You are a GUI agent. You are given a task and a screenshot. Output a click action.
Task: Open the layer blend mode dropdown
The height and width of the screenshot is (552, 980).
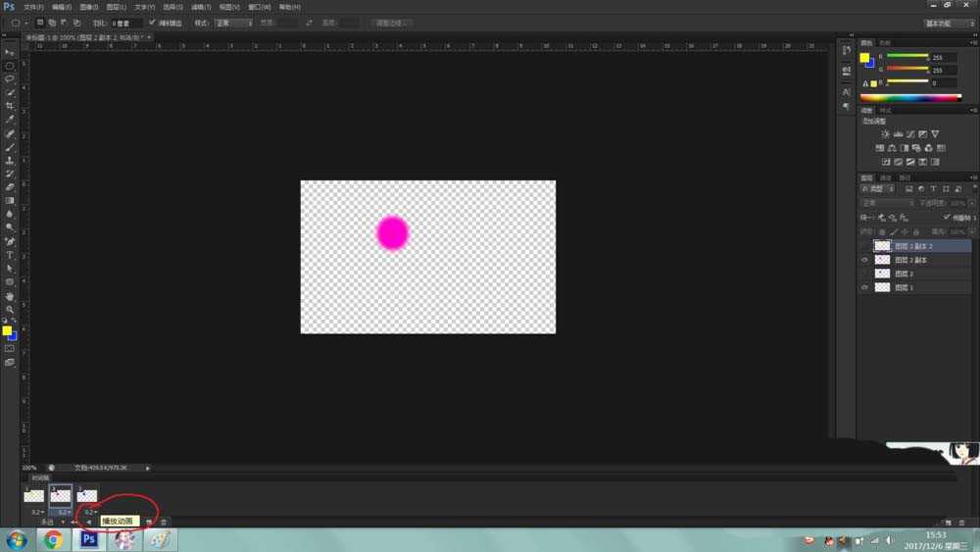(x=887, y=203)
